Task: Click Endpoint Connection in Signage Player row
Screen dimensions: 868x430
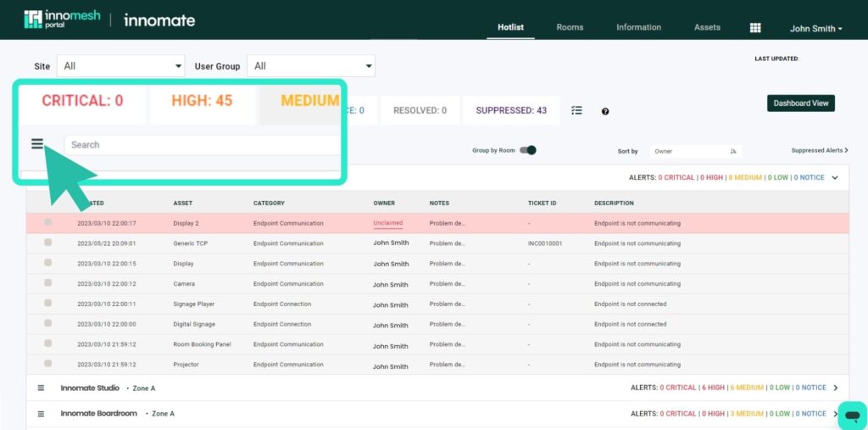Action: click(x=282, y=304)
